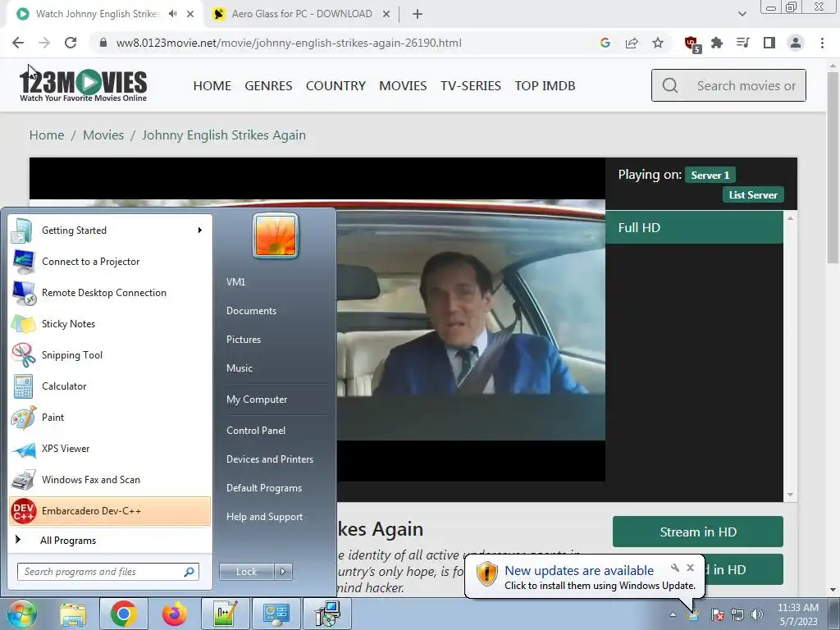Click the 123Movies logo

coord(83,85)
